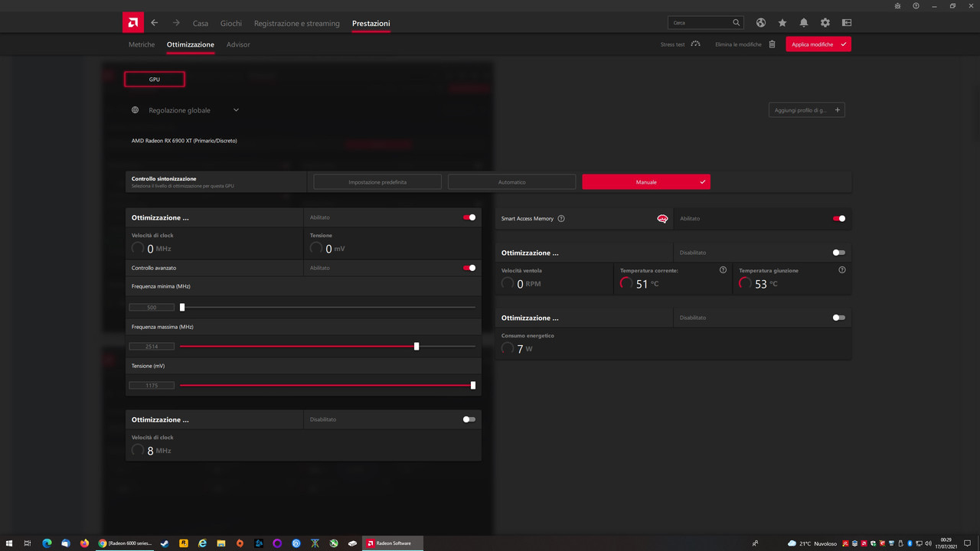Click the search magnifier icon
The image size is (980, 551).
tap(737, 23)
